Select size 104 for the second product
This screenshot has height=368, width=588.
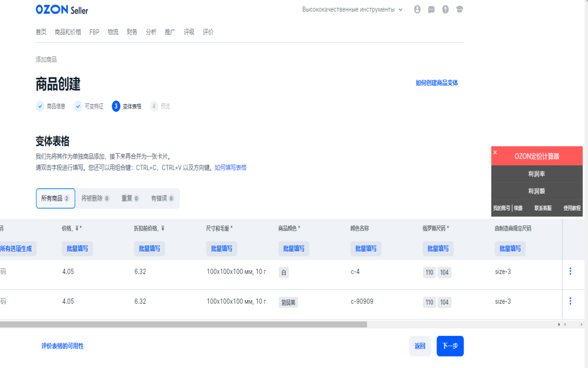pyautogui.click(x=444, y=302)
